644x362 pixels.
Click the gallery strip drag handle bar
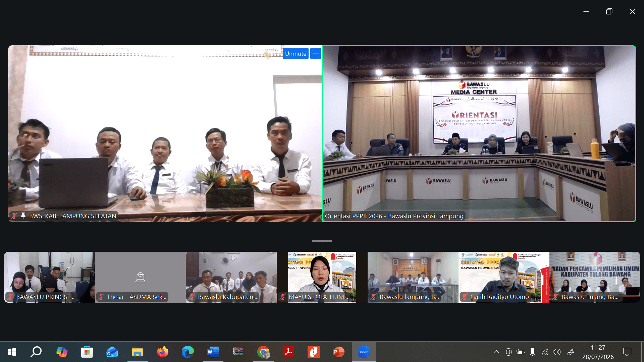322,241
